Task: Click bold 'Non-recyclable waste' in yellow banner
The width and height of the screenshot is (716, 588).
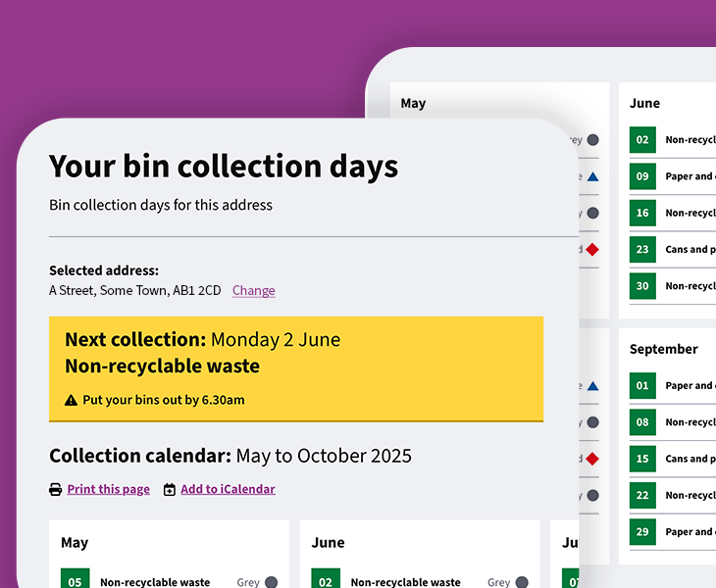Action: (162, 367)
